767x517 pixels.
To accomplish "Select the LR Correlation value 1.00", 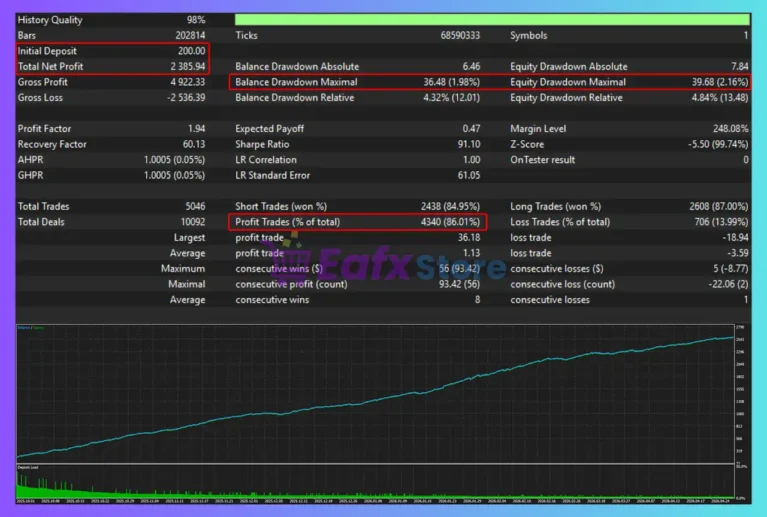I will [x=472, y=160].
